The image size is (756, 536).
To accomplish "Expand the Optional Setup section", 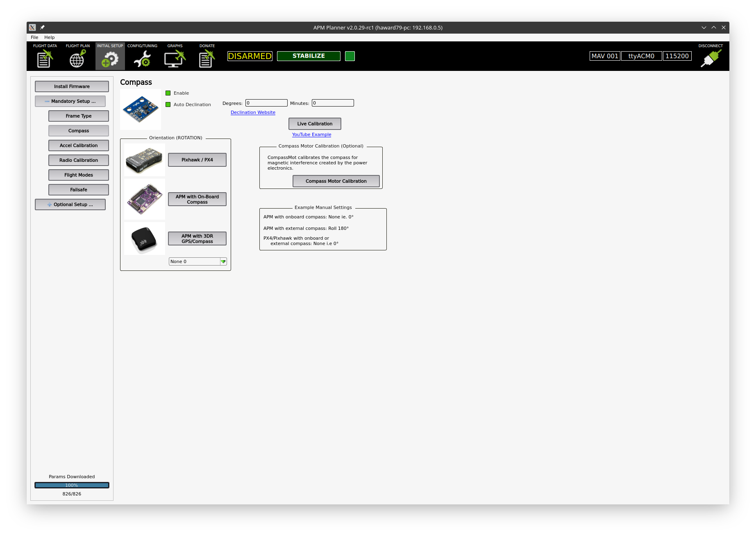I will (70, 204).
